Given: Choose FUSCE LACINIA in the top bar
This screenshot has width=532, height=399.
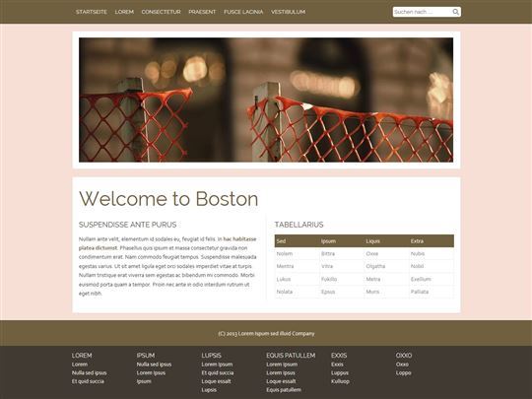Looking at the screenshot, I should pyautogui.click(x=243, y=12).
